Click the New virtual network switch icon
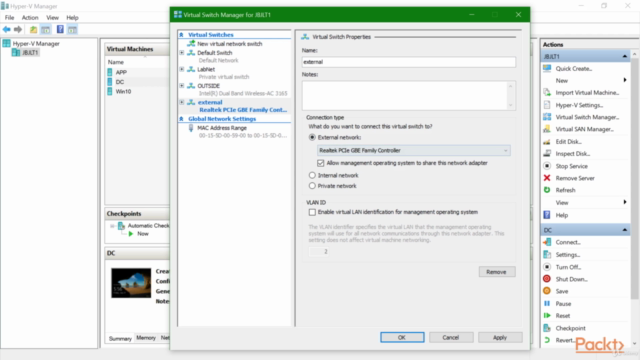Viewport: 640px width, 360px height. 191,43
